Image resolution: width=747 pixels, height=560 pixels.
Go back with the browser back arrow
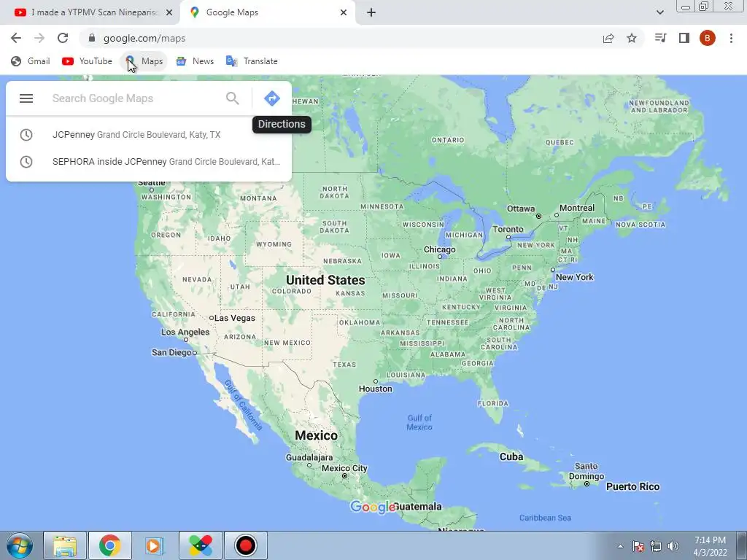click(x=16, y=38)
